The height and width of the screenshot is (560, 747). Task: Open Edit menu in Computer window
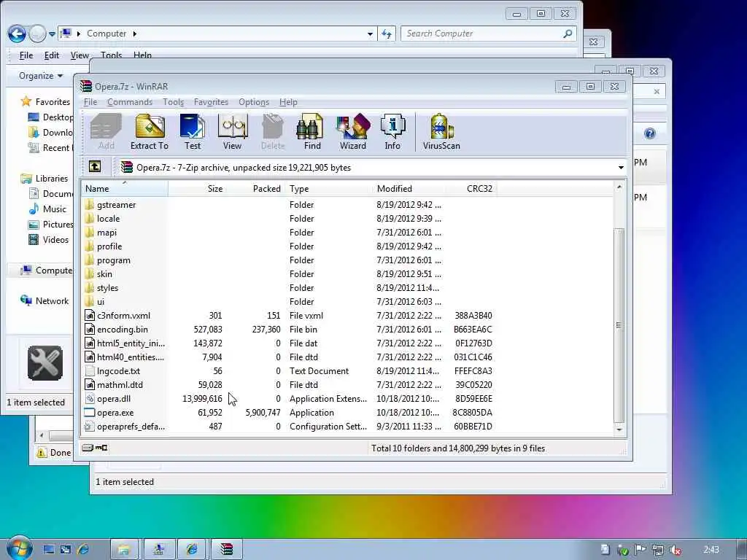pos(52,55)
